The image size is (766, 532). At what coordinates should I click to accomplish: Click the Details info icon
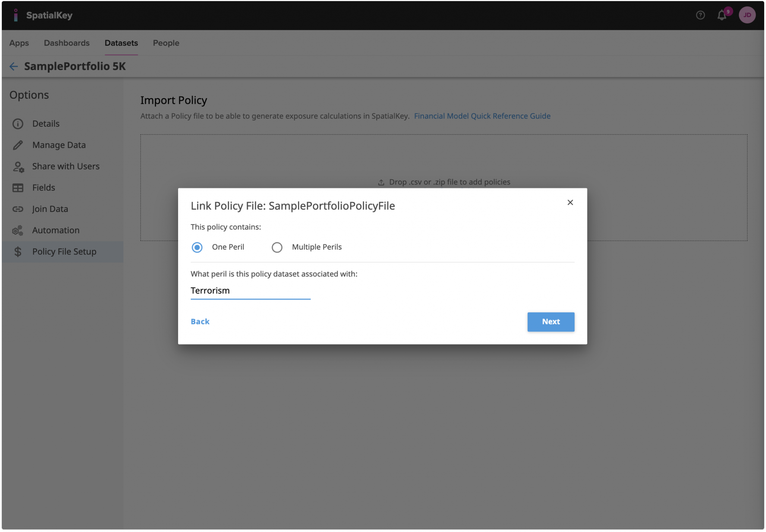click(x=18, y=124)
